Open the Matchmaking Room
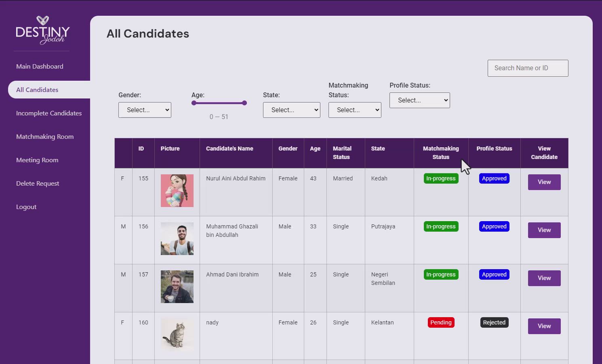The height and width of the screenshot is (364, 602). 45,136
